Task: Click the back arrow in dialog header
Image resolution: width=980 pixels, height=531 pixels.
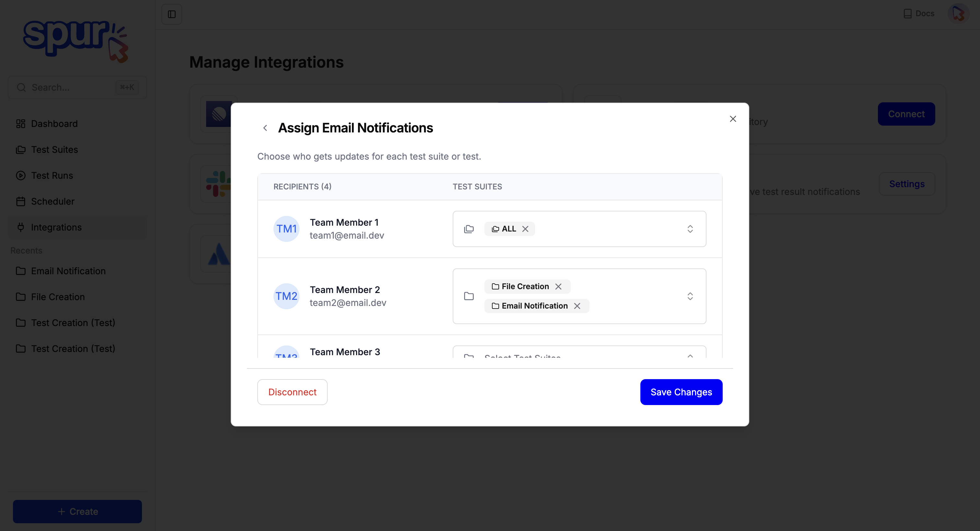Action: click(265, 128)
